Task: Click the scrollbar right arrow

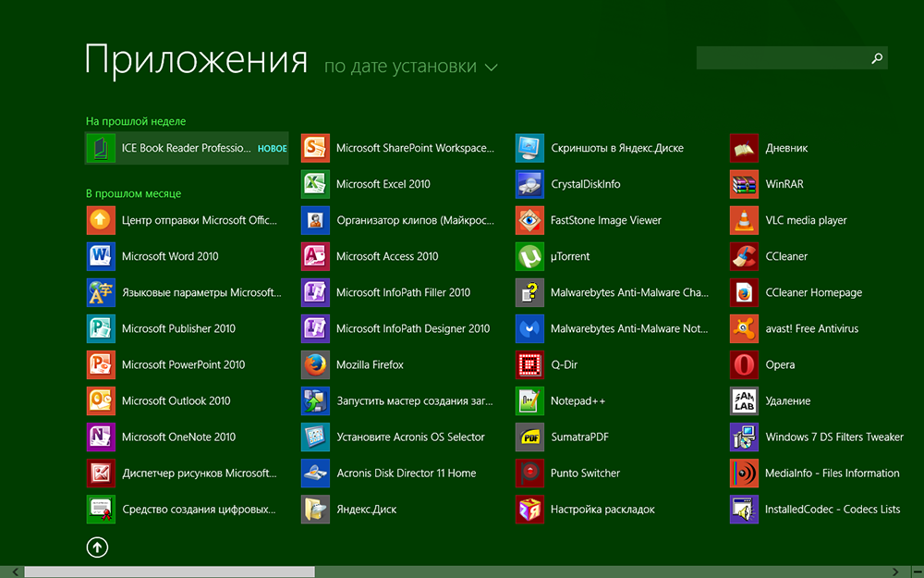Action: [895, 572]
